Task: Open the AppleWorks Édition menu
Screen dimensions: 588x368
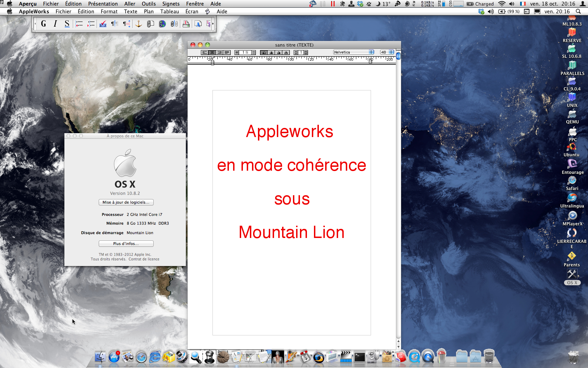Action: (86, 12)
